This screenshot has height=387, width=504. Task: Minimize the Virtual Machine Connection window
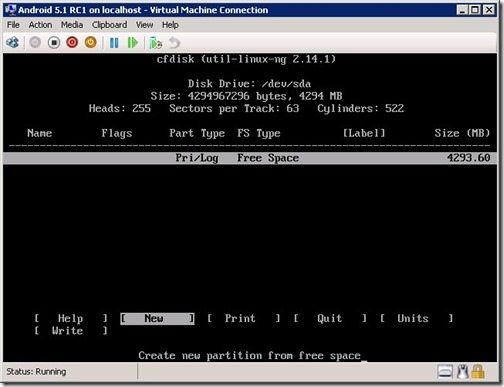click(462, 10)
